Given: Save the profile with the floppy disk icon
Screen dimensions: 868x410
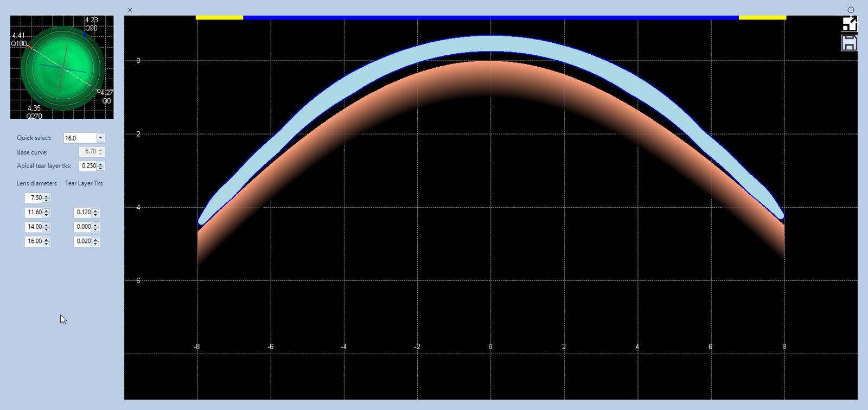Looking at the screenshot, I should click(849, 43).
